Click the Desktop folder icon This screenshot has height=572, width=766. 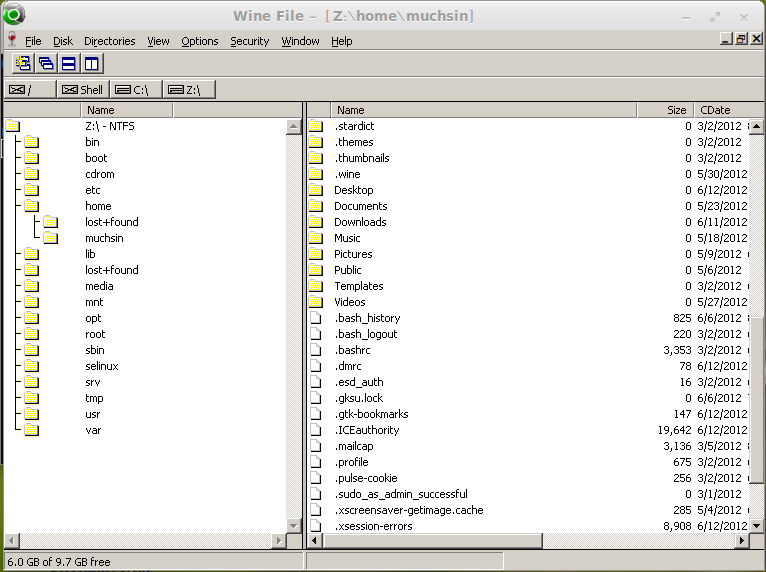pyautogui.click(x=316, y=190)
